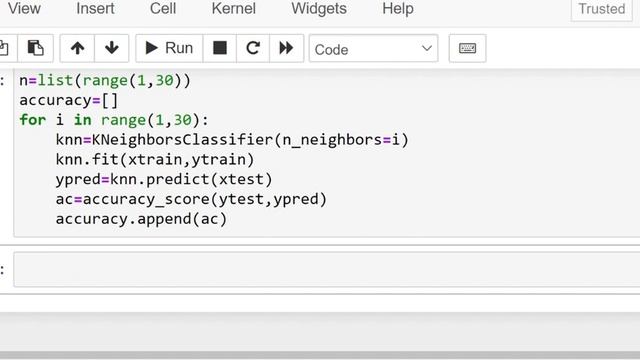Click the 'accuracy=[]' code line

[69, 100]
